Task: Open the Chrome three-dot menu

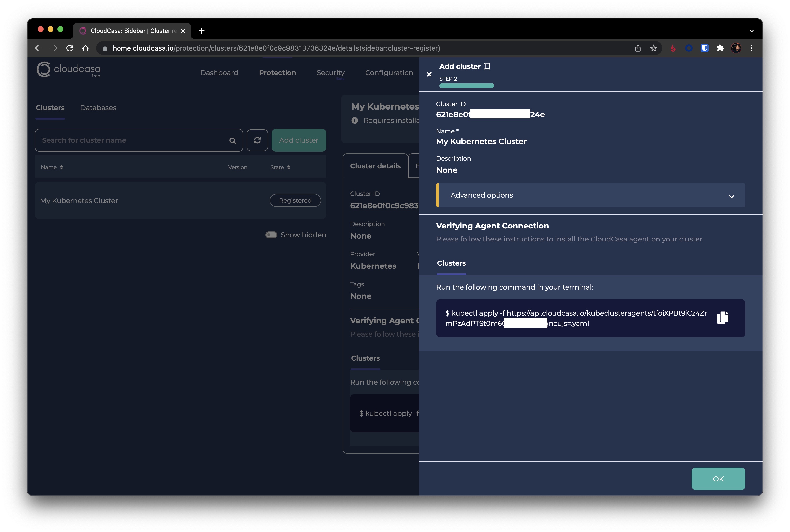Action: (751, 48)
